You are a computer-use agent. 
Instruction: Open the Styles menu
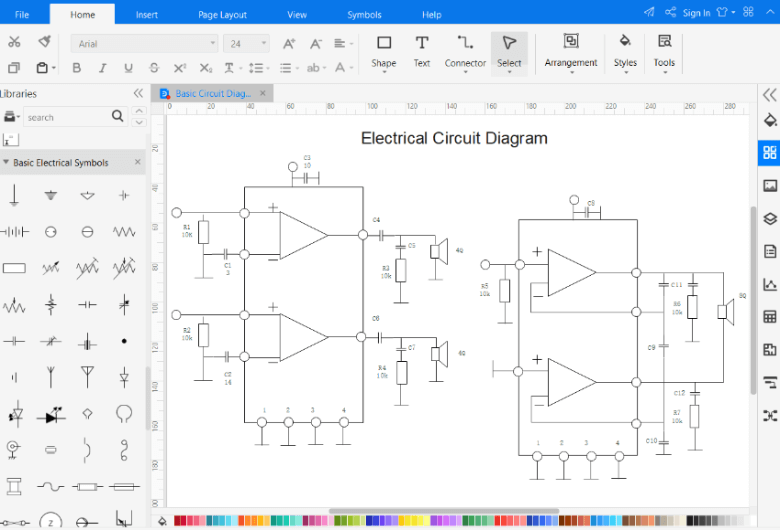tap(625, 53)
